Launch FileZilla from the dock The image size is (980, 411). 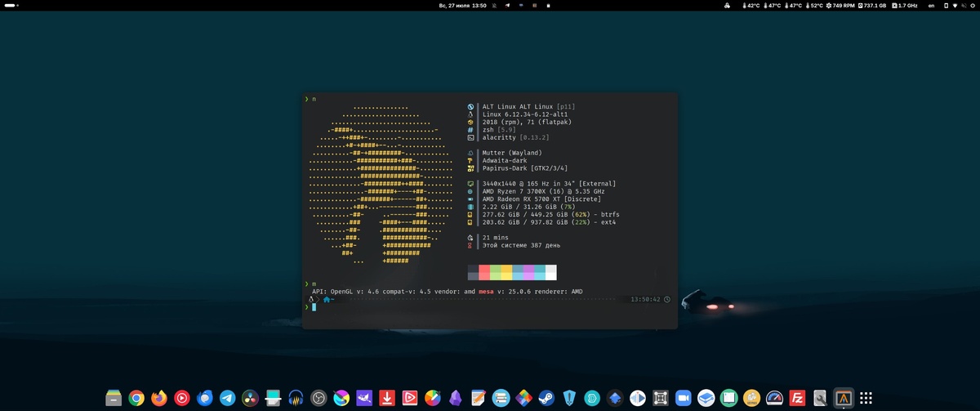click(x=798, y=398)
